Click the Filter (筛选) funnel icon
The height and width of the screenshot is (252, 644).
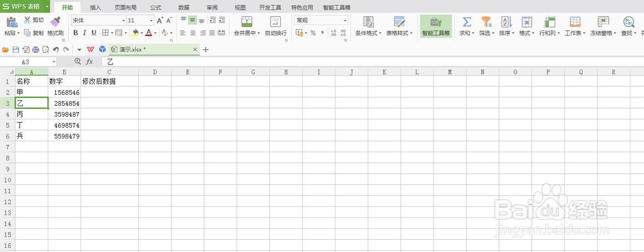(x=486, y=22)
